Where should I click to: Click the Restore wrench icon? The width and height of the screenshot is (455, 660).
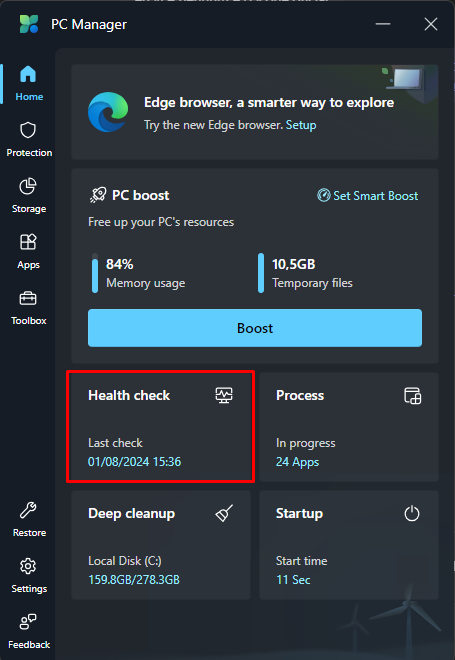tap(28, 510)
